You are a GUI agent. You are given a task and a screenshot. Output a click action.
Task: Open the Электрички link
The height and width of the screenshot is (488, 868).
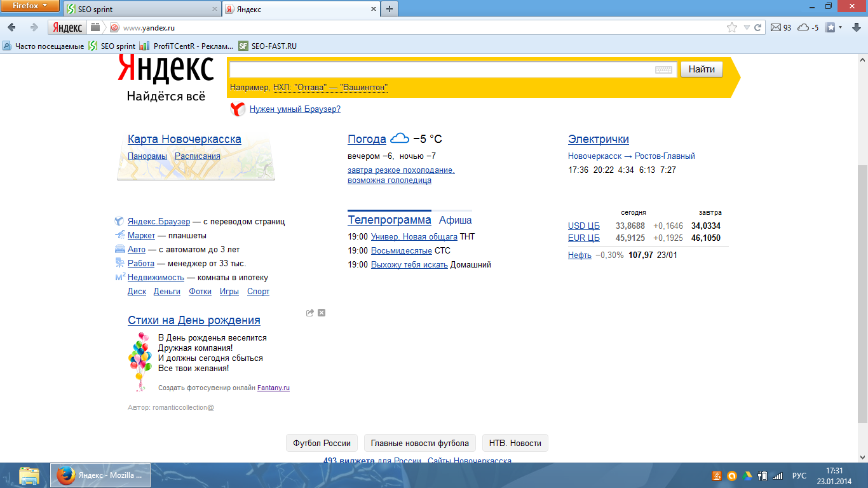pyautogui.click(x=599, y=139)
